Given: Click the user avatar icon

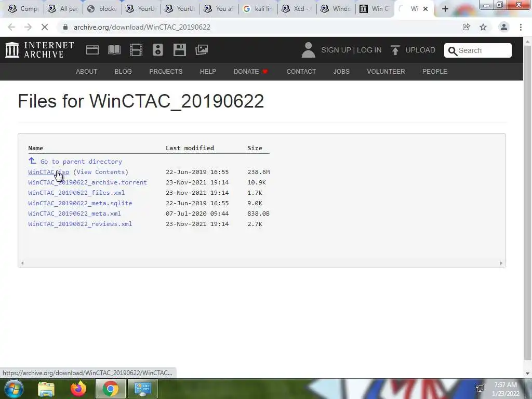Looking at the screenshot, I should click(x=308, y=50).
